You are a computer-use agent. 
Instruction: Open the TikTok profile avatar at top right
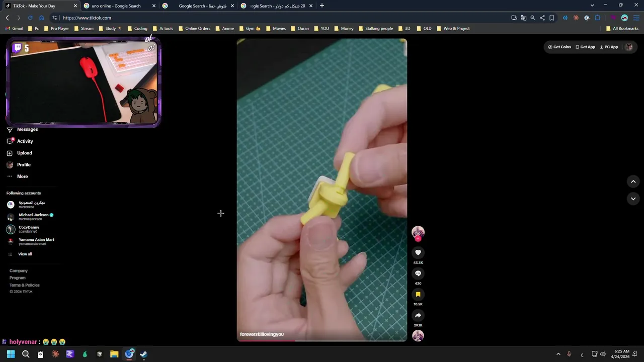click(x=629, y=47)
